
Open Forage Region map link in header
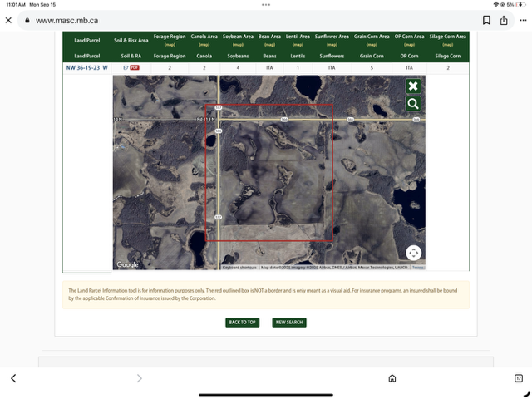(x=170, y=43)
